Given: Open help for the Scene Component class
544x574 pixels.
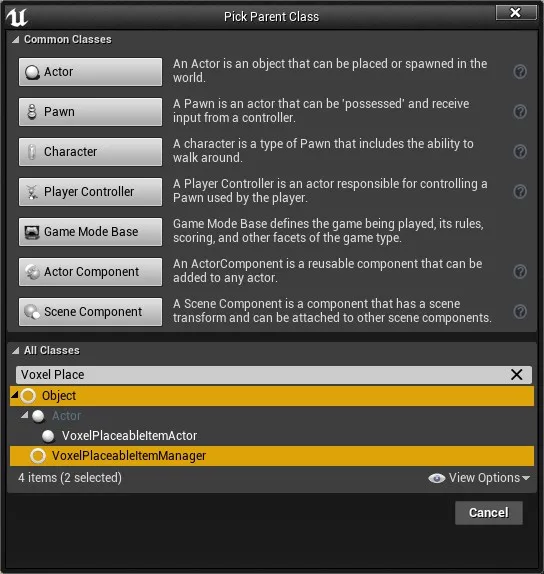Looking at the screenshot, I should [520, 312].
